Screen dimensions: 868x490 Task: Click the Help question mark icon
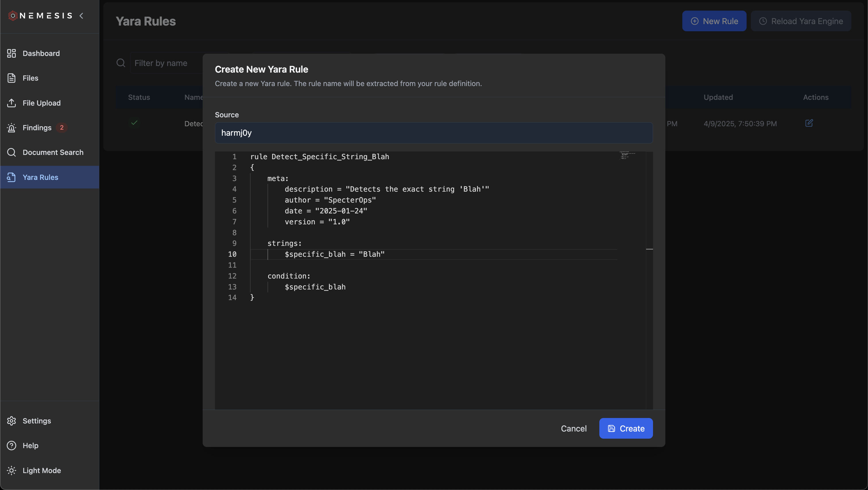coord(11,446)
